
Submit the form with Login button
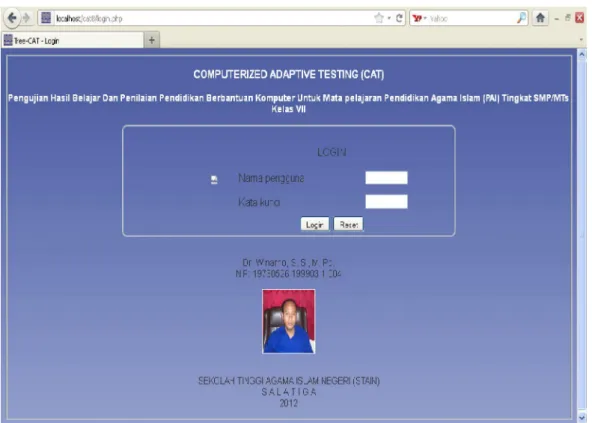[314, 224]
